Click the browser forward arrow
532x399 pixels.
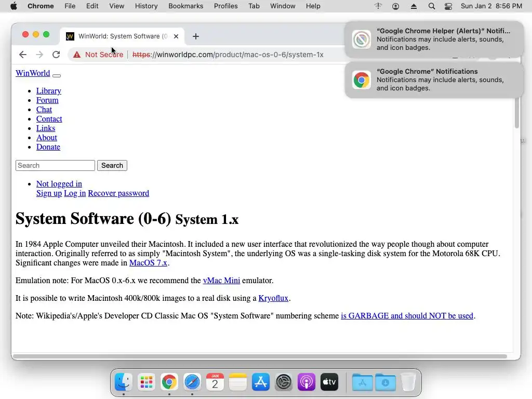[x=39, y=55]
